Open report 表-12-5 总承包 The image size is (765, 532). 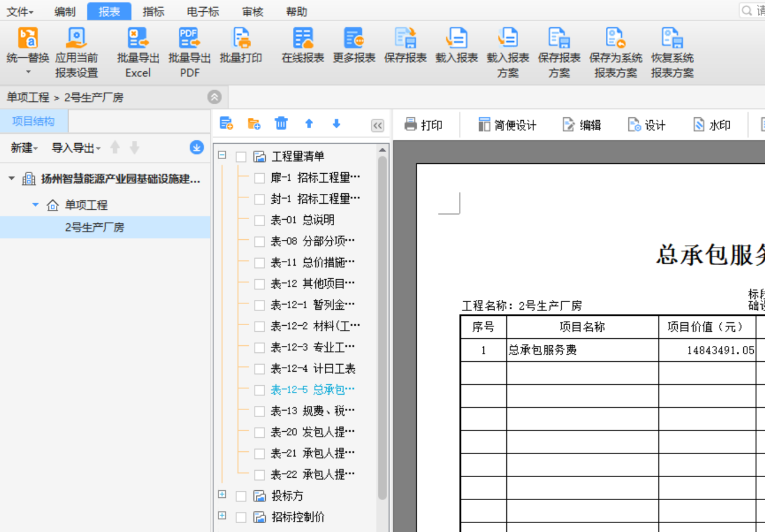point(313,390)
